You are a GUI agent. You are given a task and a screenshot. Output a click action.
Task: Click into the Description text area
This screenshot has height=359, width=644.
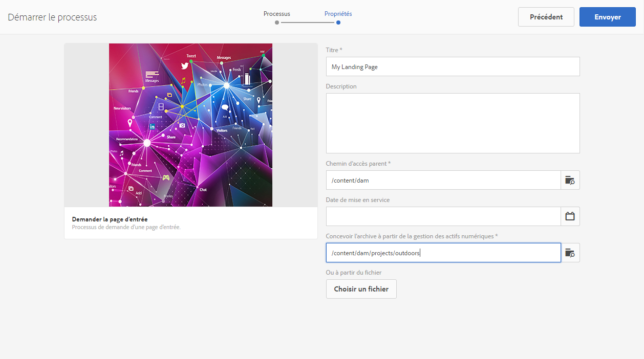(453, 123)
